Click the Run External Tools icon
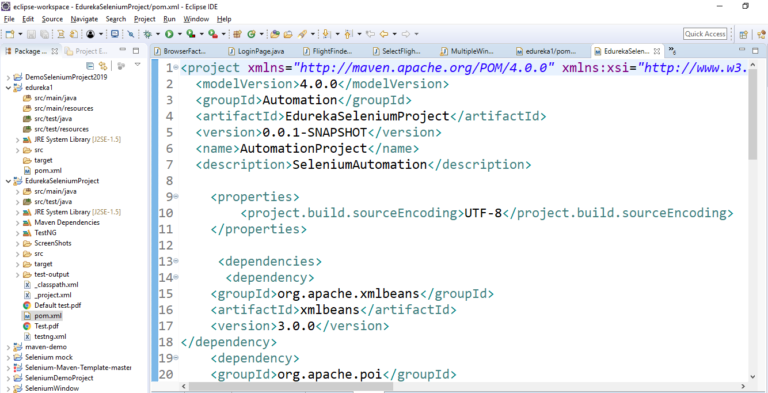 [213, 34]
